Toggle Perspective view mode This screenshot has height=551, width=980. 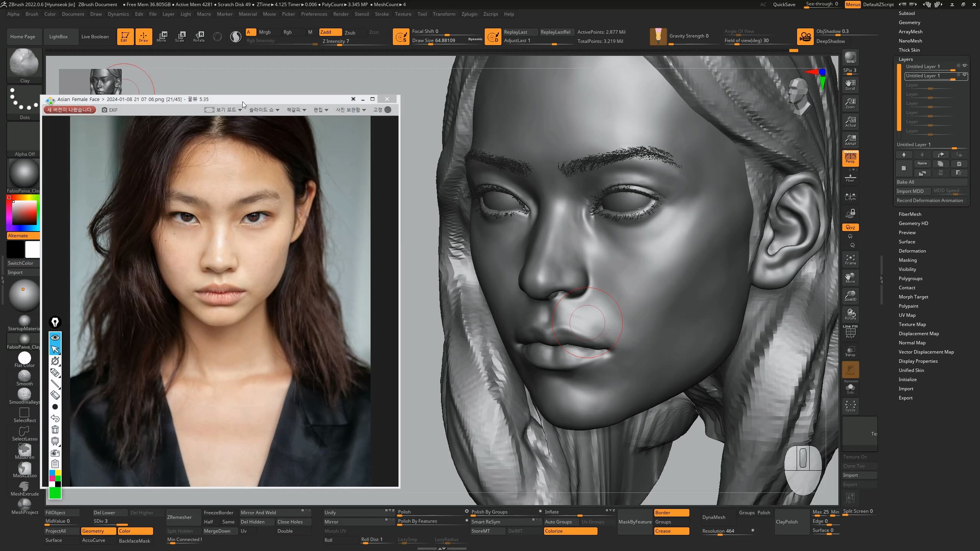[x=850, y=158]
